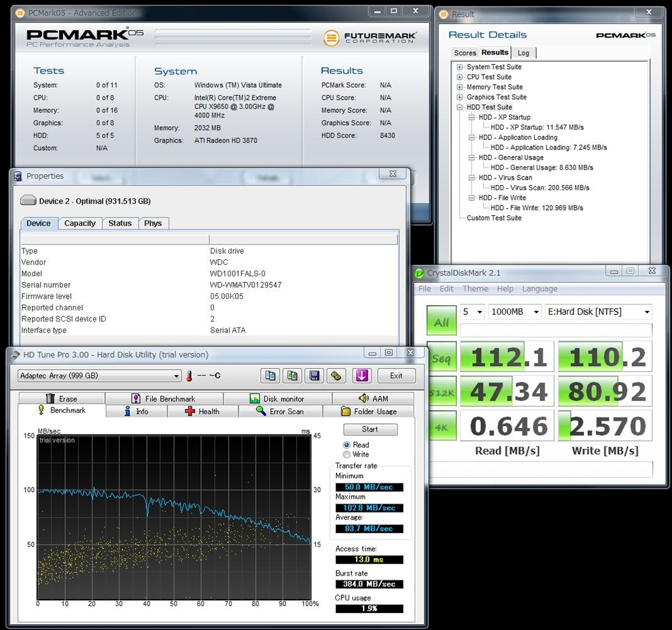Switch to the Disk monitor tab
Screen dimensions: 672x630
[278, 398]
